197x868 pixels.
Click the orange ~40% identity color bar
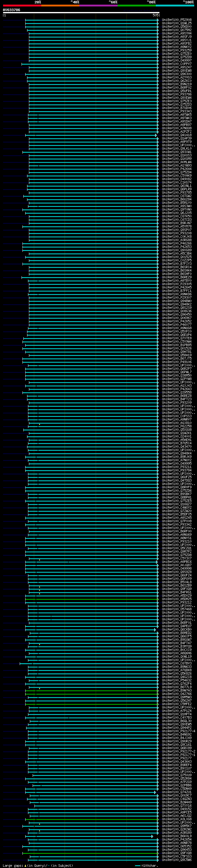[x=60, y=6]
